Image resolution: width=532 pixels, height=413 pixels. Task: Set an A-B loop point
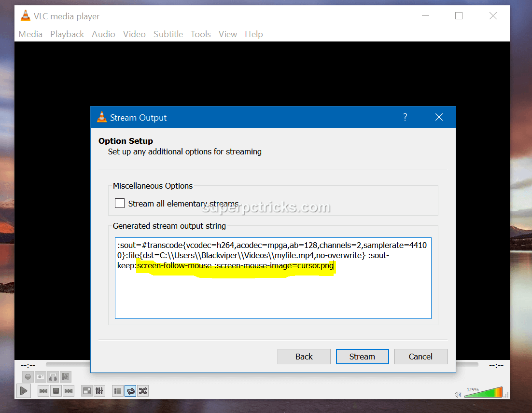54,377
